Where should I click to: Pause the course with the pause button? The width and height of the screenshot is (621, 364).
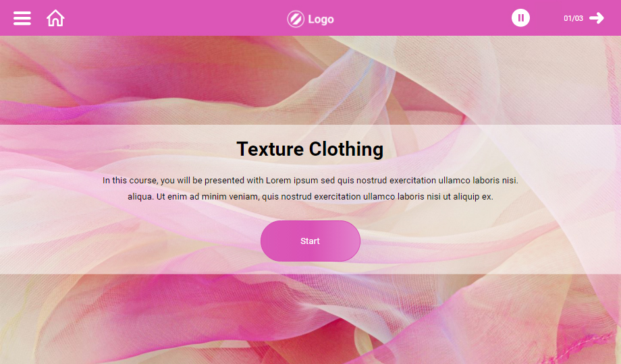[520, 18]
